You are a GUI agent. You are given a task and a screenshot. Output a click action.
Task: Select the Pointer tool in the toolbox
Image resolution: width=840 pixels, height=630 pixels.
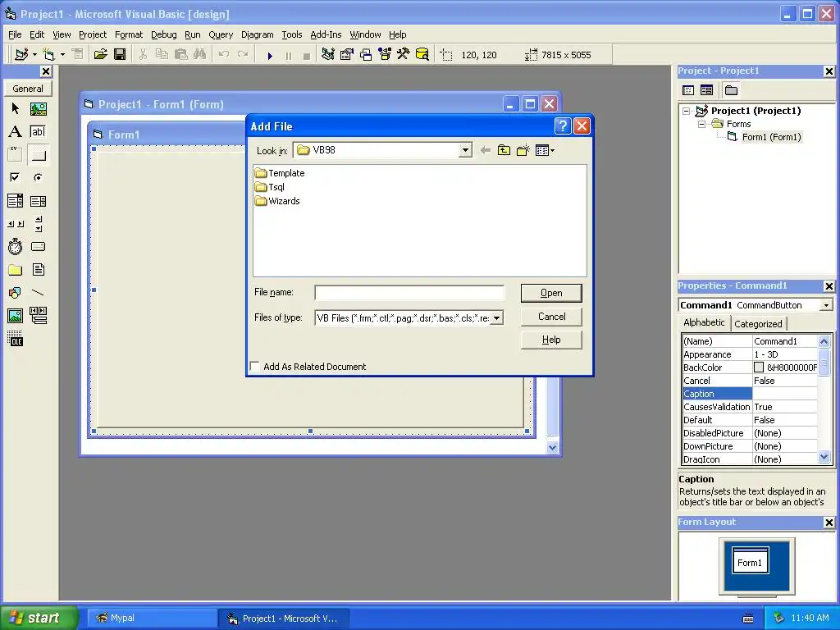pos(15,109)
